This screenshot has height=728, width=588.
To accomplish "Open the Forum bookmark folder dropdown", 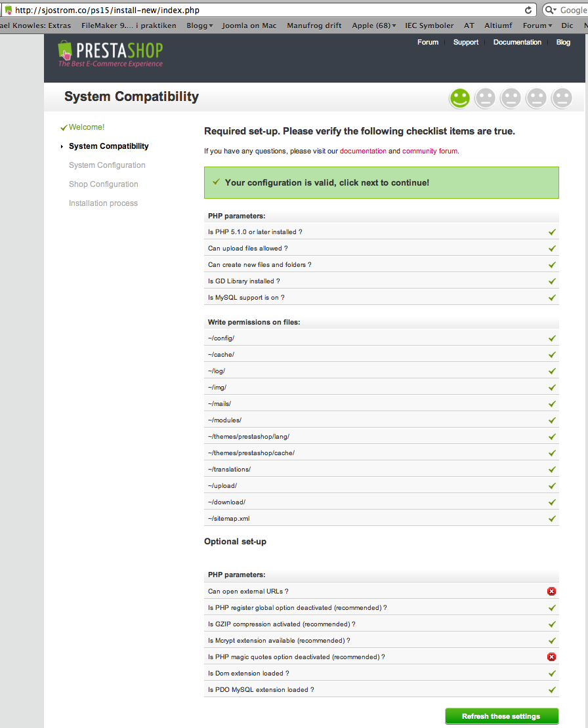I will 537,26.
